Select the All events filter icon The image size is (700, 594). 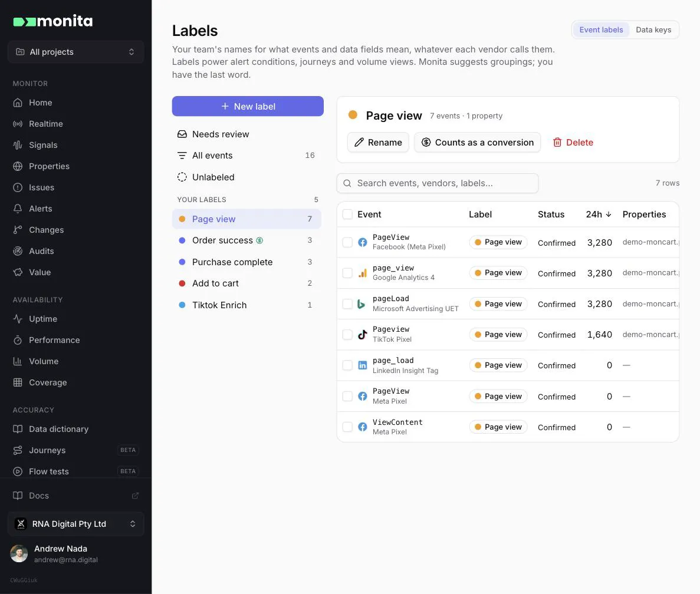tap(182, 156)
